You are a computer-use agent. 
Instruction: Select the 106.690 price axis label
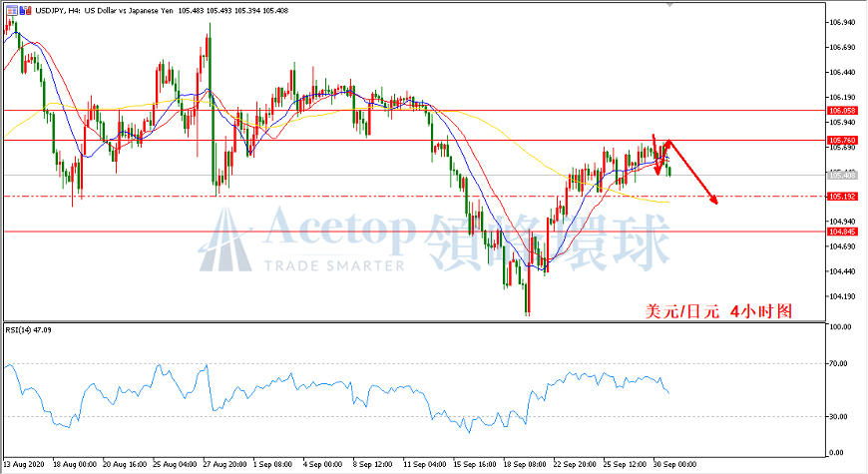[x=842, y=48]
